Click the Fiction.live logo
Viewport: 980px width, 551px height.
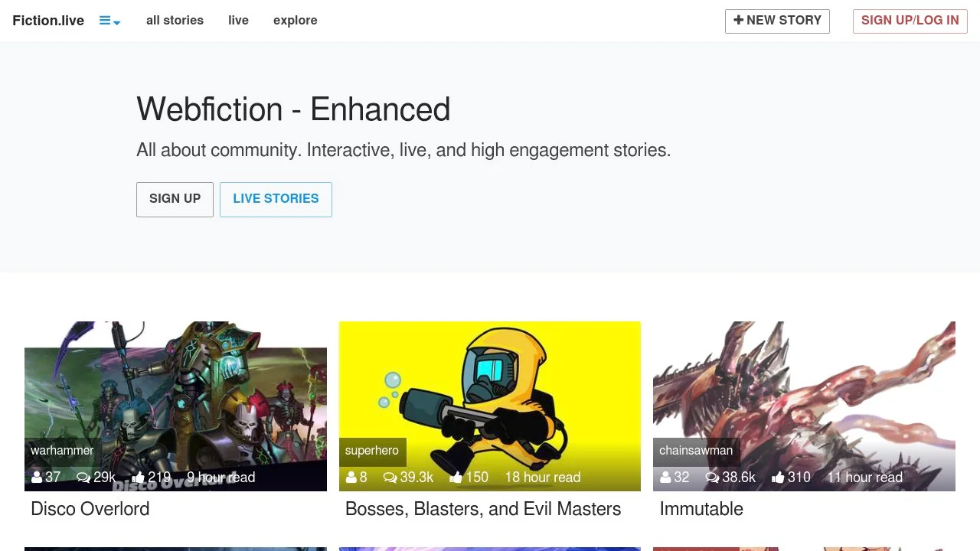click(x=47, y=21)
